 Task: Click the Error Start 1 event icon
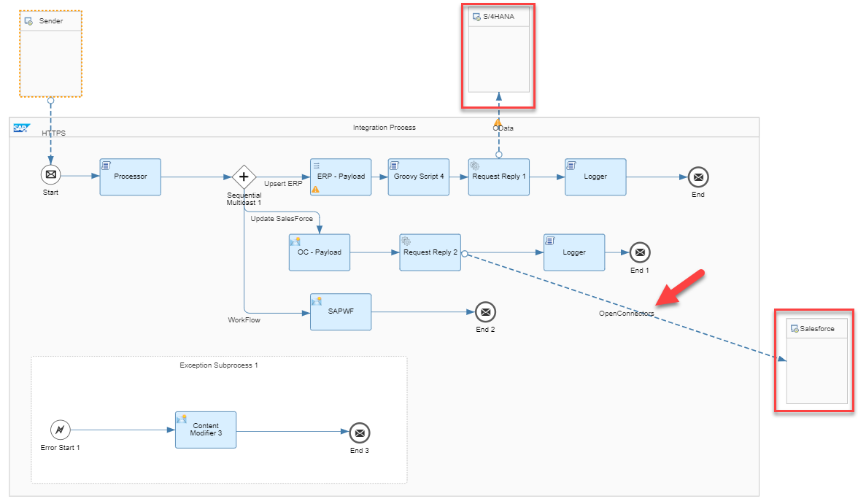[x=60, y=430]
